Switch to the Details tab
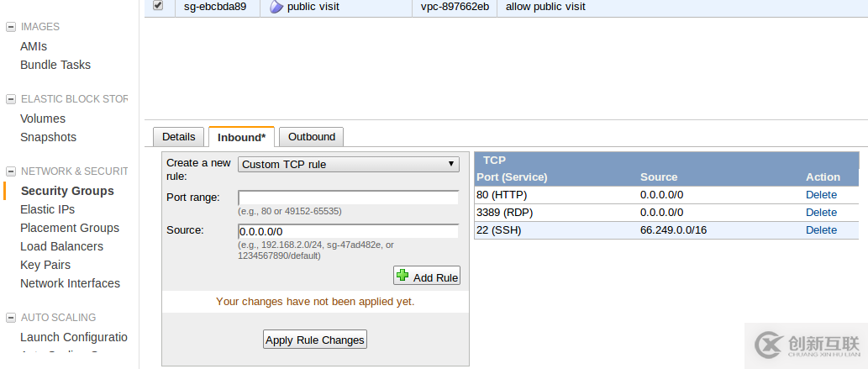The image size is (868, 369). [x=178, y=137]
